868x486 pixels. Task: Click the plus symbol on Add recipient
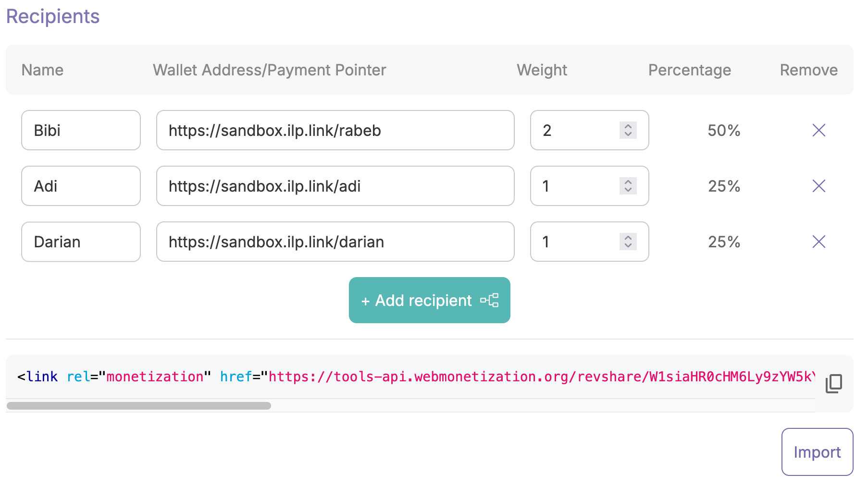tap(365, 300)
